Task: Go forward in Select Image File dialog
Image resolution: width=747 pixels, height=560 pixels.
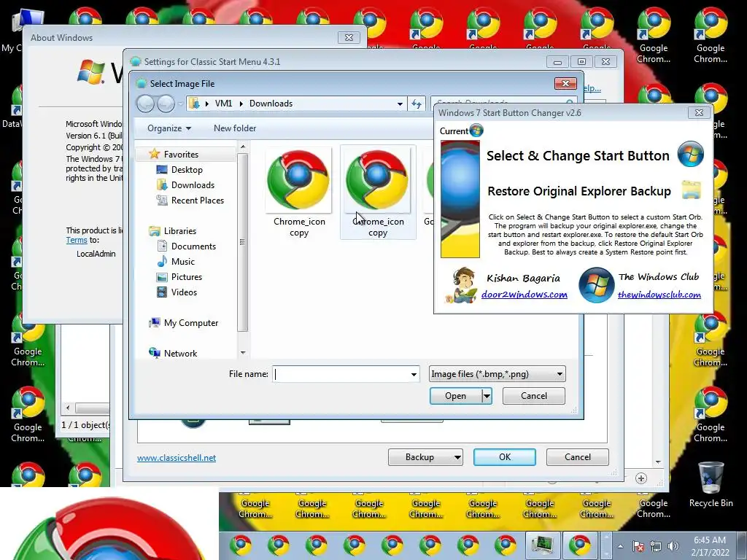Action: tap(166, 104)
